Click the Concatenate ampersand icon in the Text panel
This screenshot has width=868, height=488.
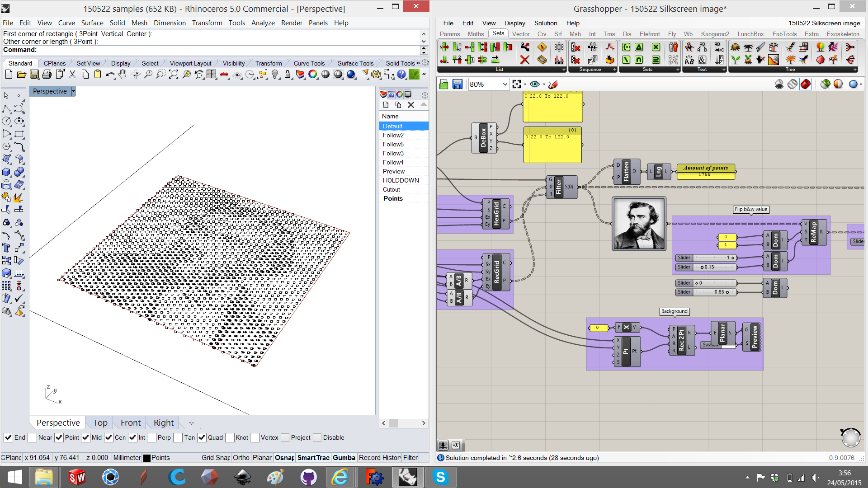pyautogui.click(x=702, y=59)
